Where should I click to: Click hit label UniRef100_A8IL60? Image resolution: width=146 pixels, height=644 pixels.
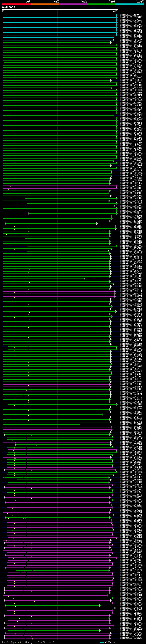[131, 42]
